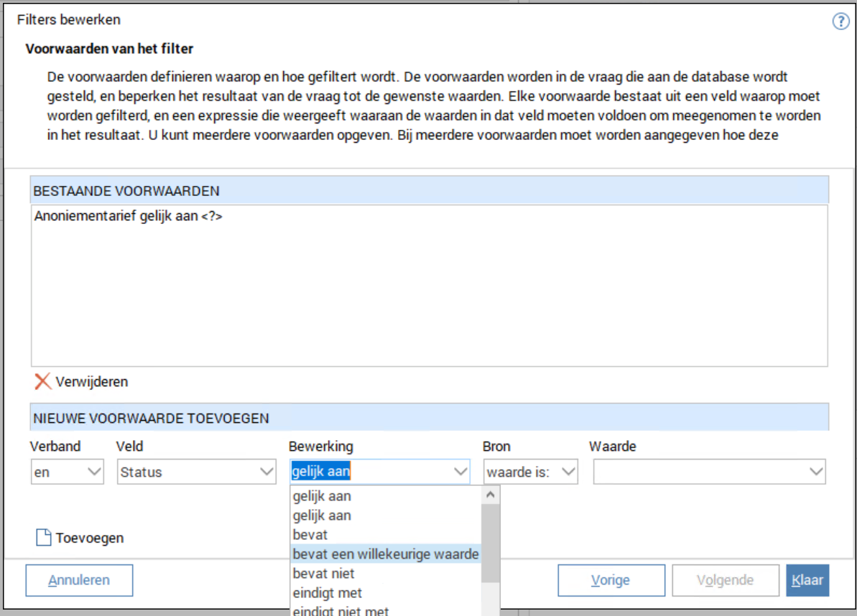Pick 'eindigt met' from the list

pyautogui.click(x=327, y=593)
